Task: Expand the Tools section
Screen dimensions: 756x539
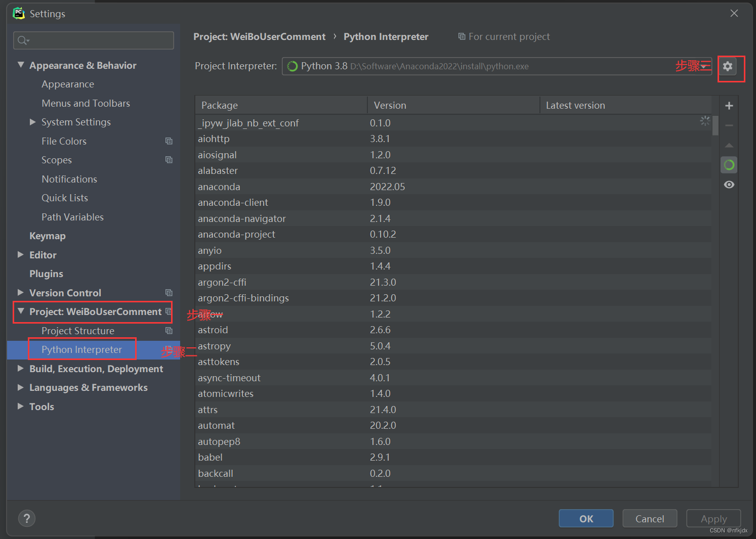Action: tap(21, 406)
